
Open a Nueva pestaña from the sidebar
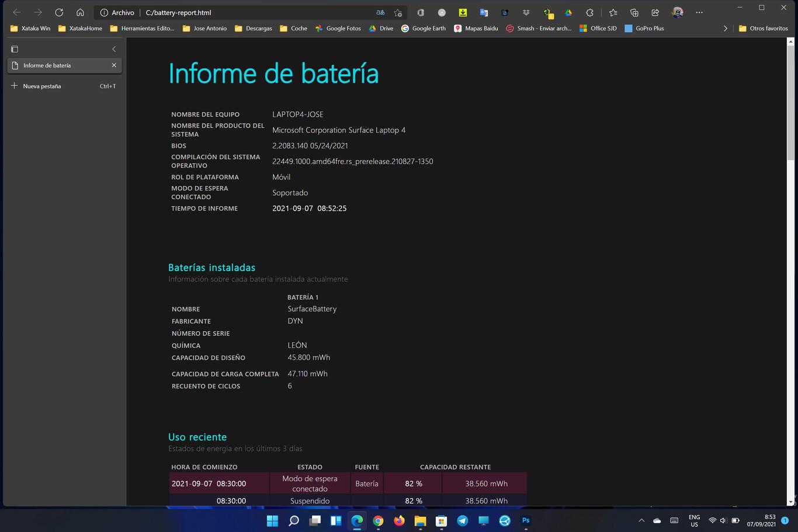coord(41,86)
